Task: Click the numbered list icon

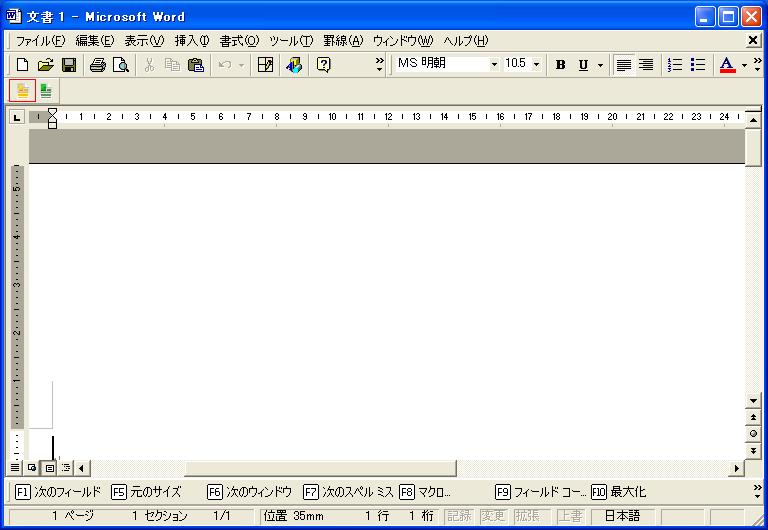Action: pyautogui.click(x=675, y=65)
